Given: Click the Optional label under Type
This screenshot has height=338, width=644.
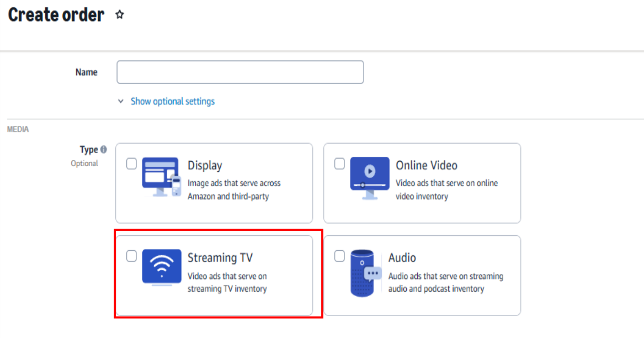Looking at the screenshot, I should click(x=84, y=163).
